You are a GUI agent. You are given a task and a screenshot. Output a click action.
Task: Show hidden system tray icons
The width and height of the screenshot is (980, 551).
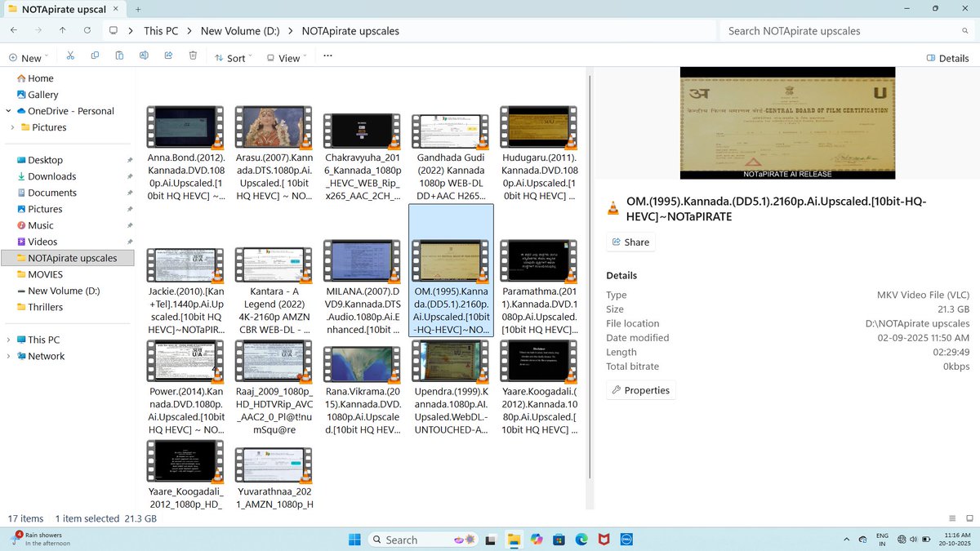pyautogui.click(x=845, y=540)
